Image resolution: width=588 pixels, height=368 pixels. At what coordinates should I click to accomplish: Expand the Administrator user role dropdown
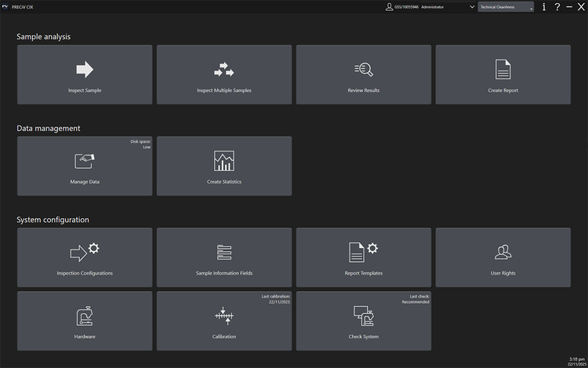(471, 6)
